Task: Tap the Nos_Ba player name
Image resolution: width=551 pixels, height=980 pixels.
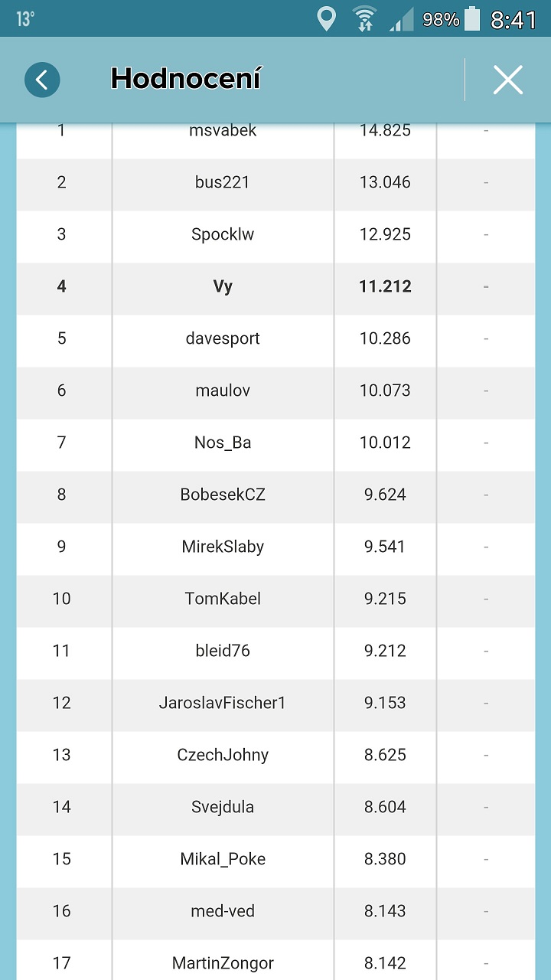Action: coord(223,443)
